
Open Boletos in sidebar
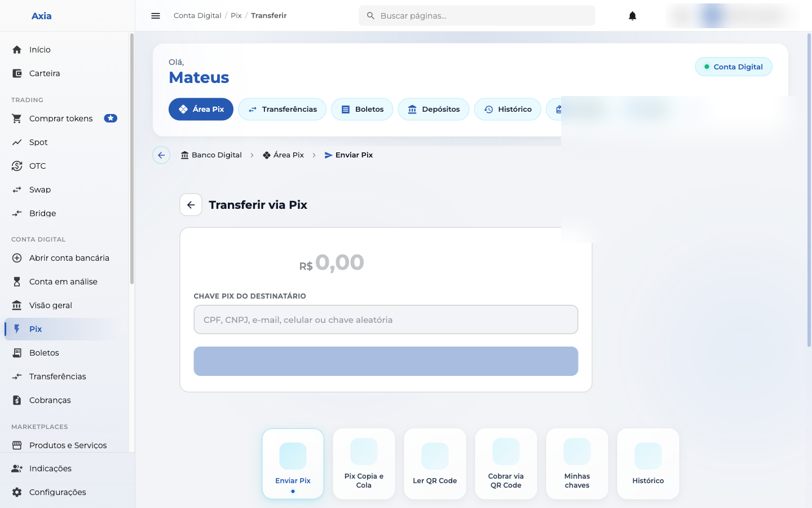pyautogui.click(x=64, y=353)
